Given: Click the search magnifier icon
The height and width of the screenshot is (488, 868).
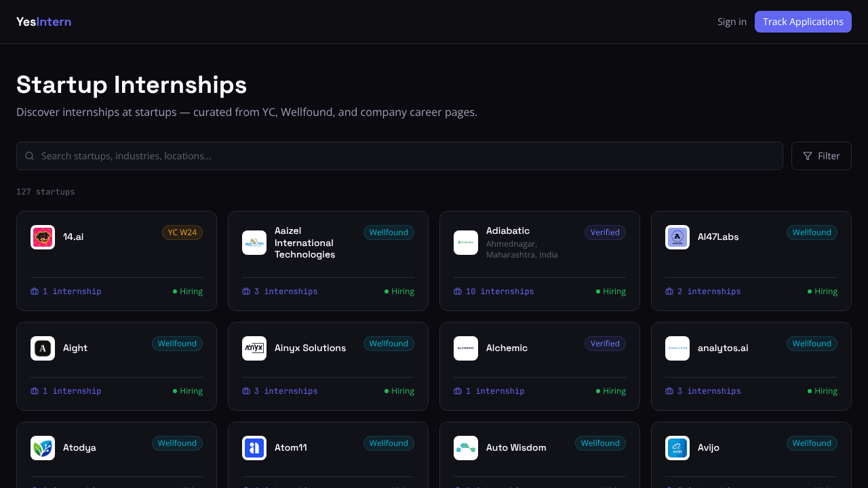Looking at the screenshot, I should point(30,156).
